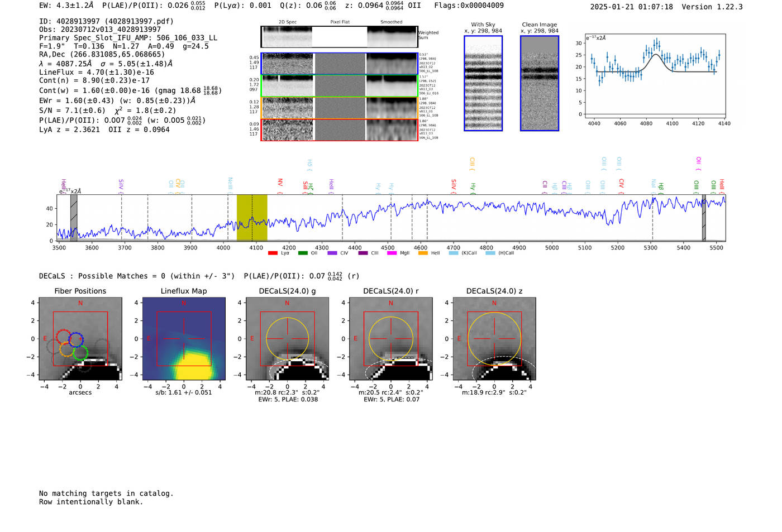Click the m:18.9 rc:2.9" caption
The height and width of the screenshot is (532, 782).
[x=494, y=392]
